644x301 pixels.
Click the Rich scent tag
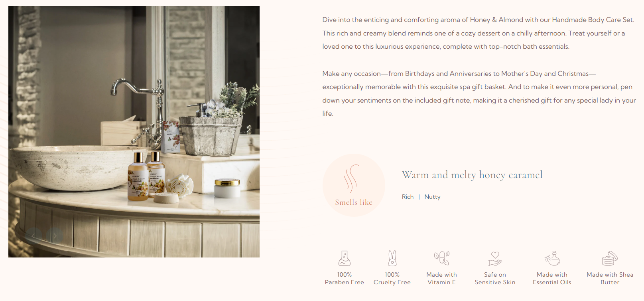pos(408,197)
